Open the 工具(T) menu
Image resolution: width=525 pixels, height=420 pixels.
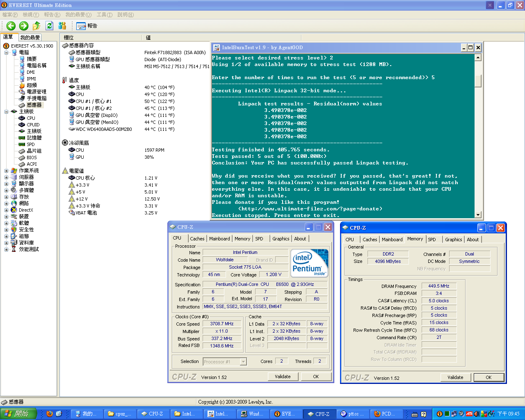(105, 15)
